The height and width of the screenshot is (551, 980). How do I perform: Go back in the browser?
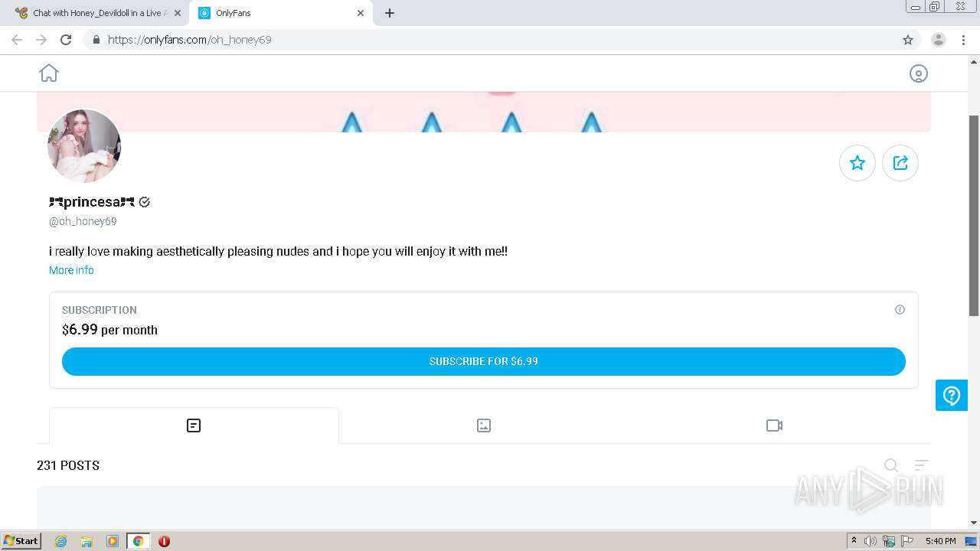(x=17, y=40)
